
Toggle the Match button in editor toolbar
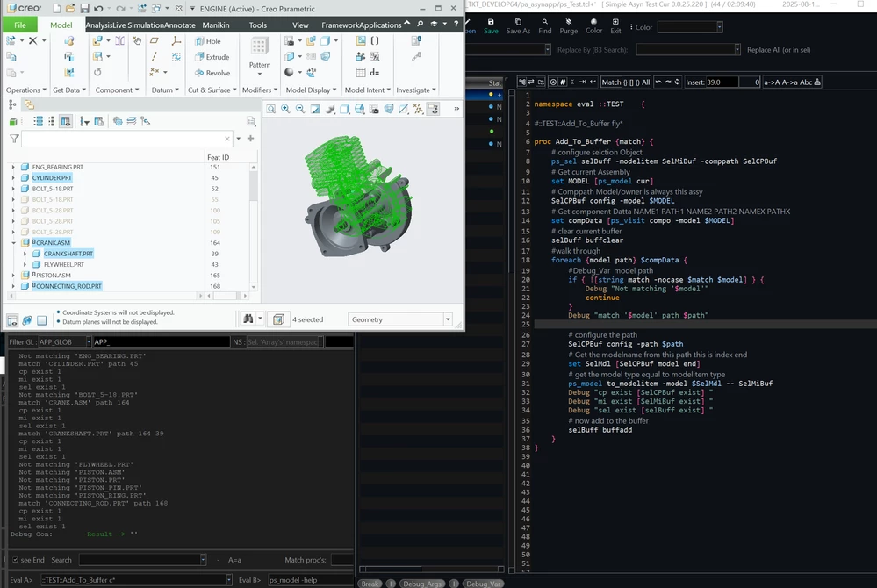click(x=611, y=82)
